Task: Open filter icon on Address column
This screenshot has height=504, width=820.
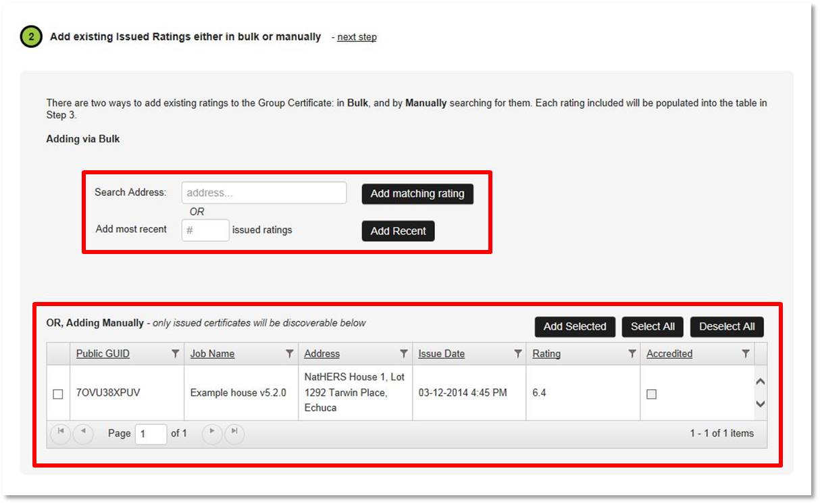Action: pos(404,354)
